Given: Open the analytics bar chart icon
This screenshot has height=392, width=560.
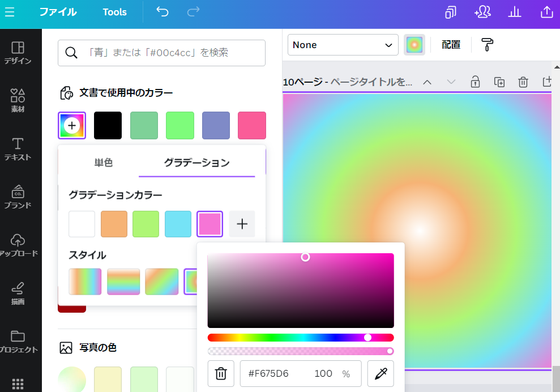Looking at the screenshot, I should point(515,12).
